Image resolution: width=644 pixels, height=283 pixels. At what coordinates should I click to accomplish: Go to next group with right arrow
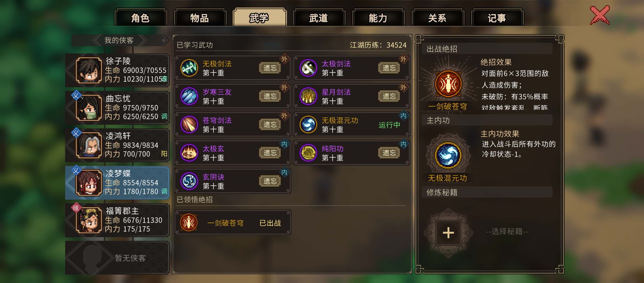tap(143, 40)
